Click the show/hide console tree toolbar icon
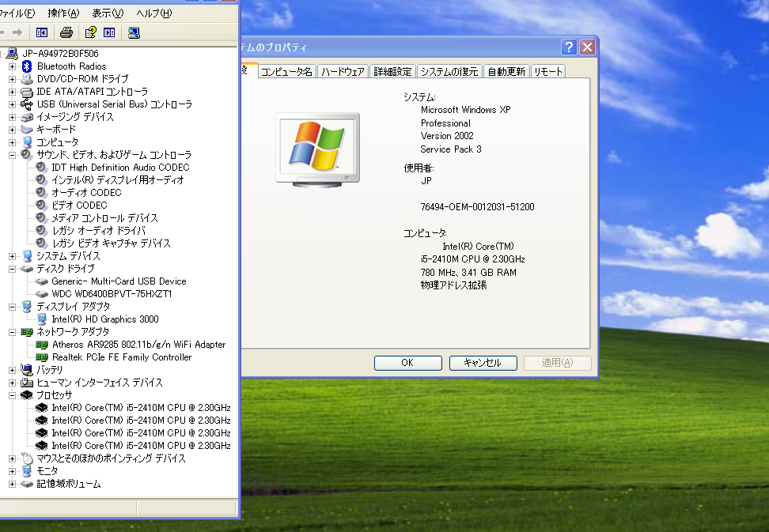Image resolution: width=769 pixels, height=532 pixels. tap(42, 33)
